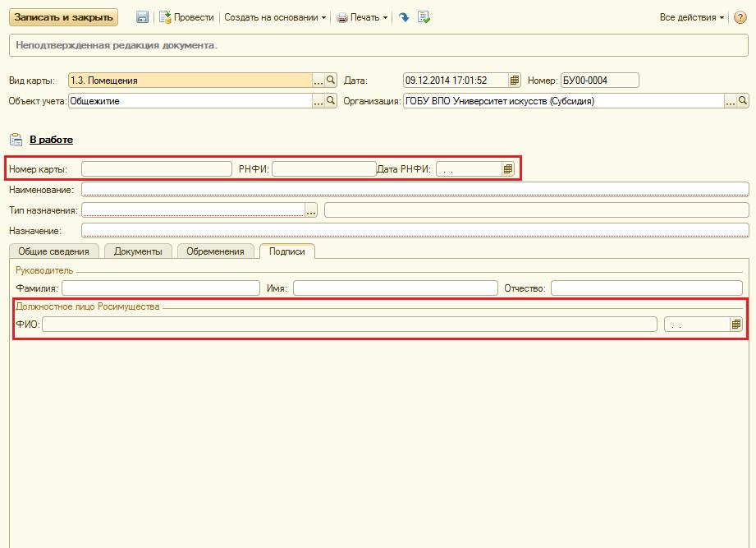Click the Организация field with ГОБУ ВПО
756x548 pixels.
point(564,101)
